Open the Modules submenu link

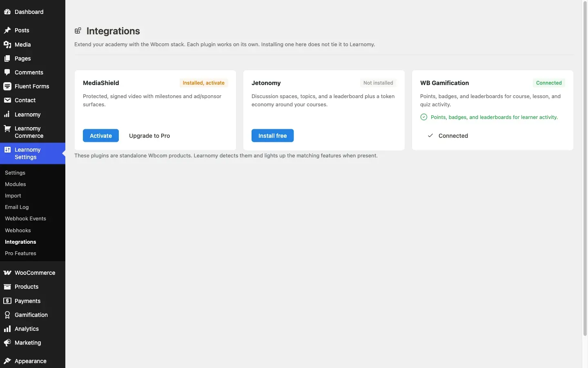[x=16, y=184]
